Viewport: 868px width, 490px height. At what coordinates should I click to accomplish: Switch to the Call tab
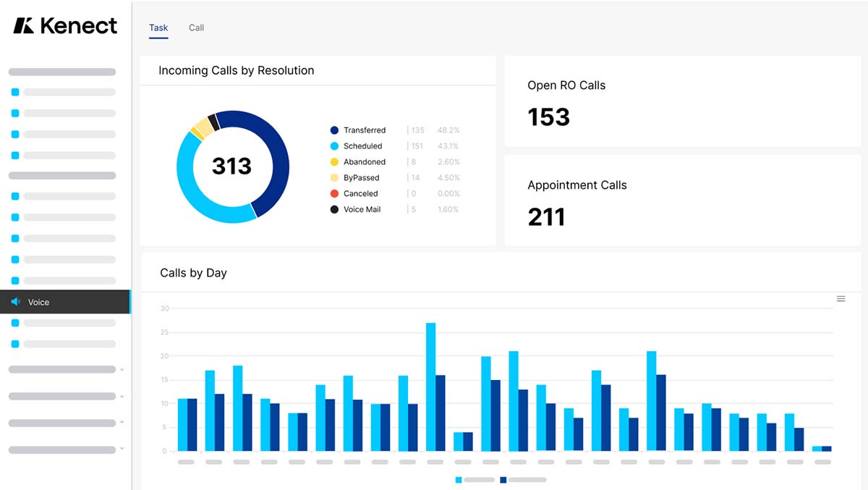coord(196,28)
